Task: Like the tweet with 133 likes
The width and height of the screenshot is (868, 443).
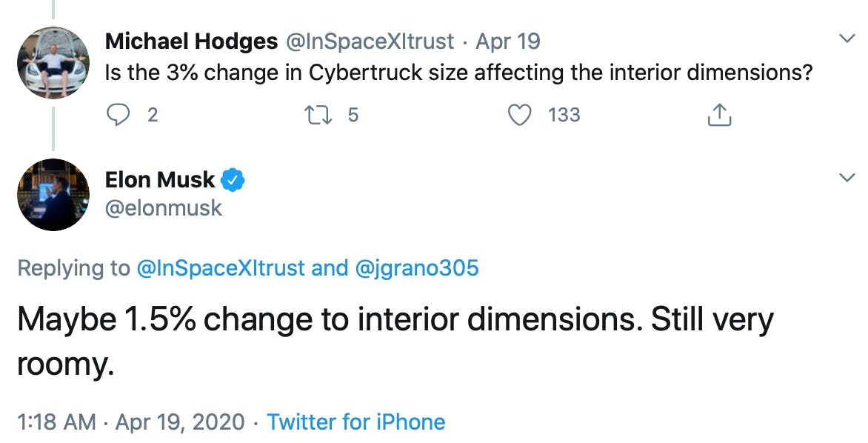Action: click(522, 116)
